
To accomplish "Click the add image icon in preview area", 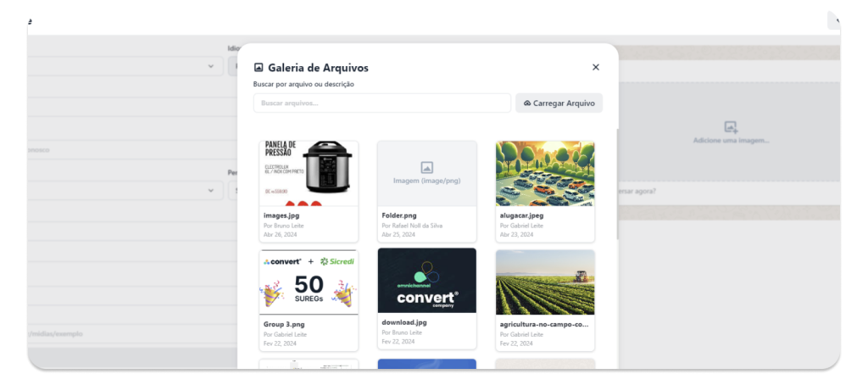I will pos(731,127).
